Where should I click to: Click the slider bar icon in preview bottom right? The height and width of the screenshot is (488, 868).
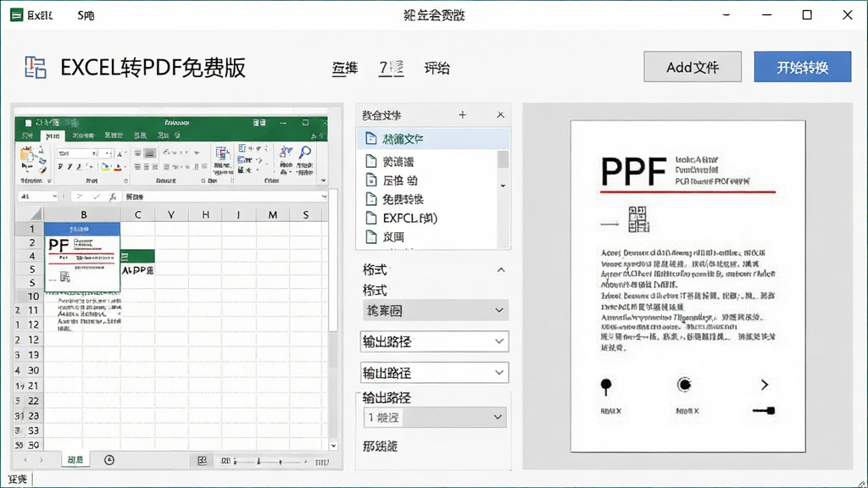point(764,411)
